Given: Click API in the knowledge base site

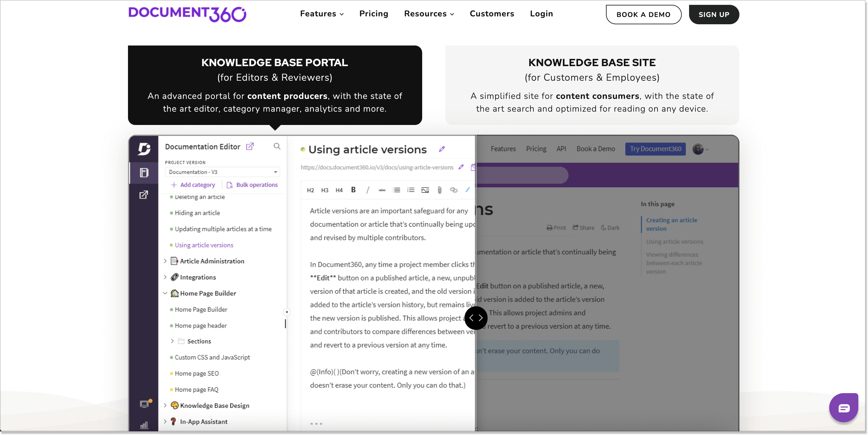Looking at the screenshot, I should [x=561, y=149].
